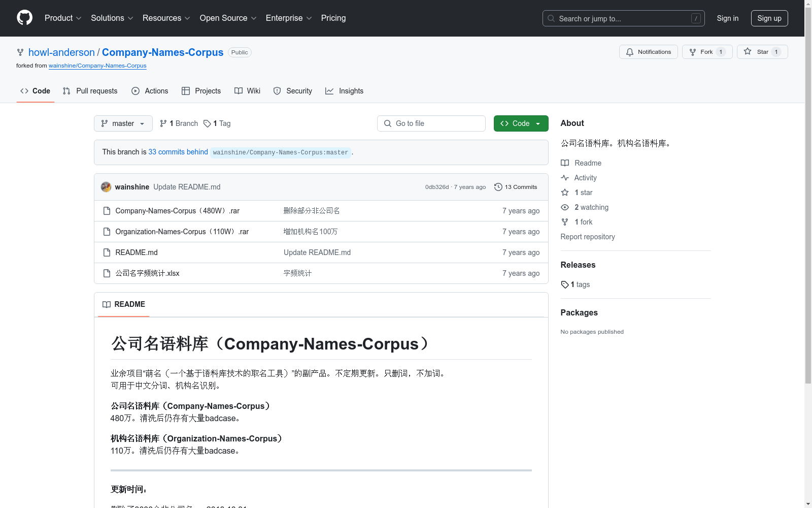Screen dimensions: 812x508
Task: View the 1 Tag list
Action: pyautogui.click(x=217, y=123)
